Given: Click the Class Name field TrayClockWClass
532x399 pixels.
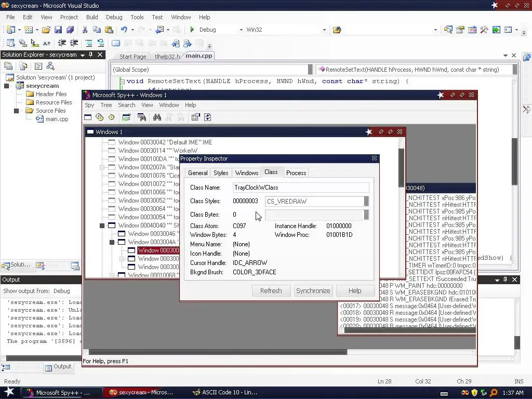Looking at the screenshot, I should coord(301,188).
